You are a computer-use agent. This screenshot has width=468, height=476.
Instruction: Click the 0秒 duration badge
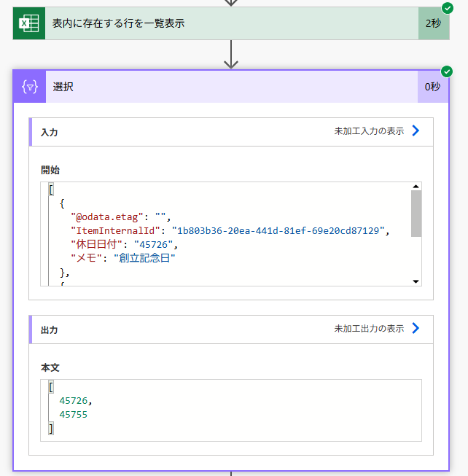(x=433, y=87)
